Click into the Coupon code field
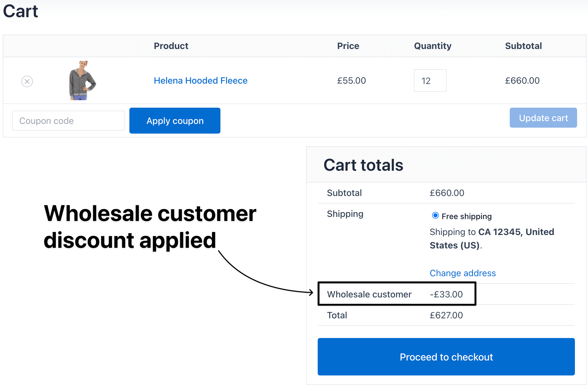 click(x=68, y=121)
